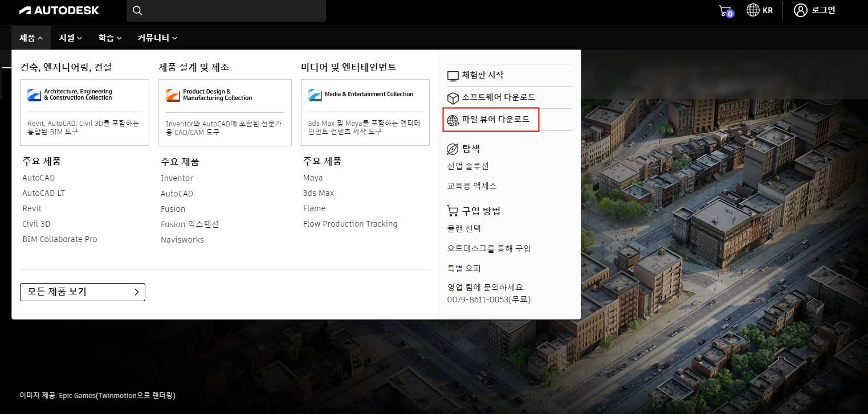Open the 특별 오퍼 link
The height and width of the screenshot is (414, 868).
click(464, 268)
